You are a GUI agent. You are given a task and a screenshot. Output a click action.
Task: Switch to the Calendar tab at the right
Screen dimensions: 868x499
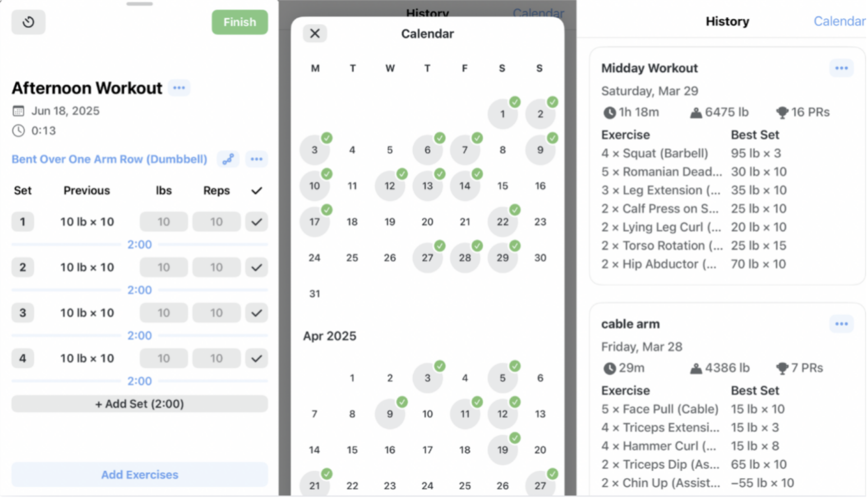[839, 21]
